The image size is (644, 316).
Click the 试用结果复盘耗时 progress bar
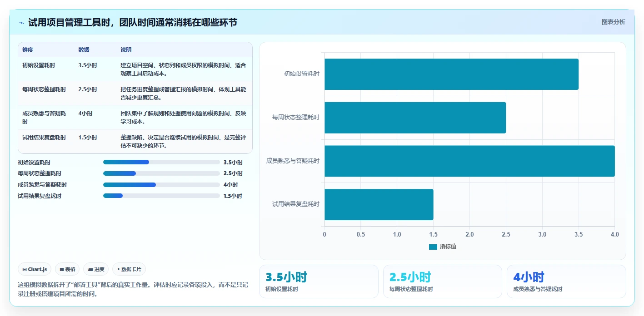161,196
